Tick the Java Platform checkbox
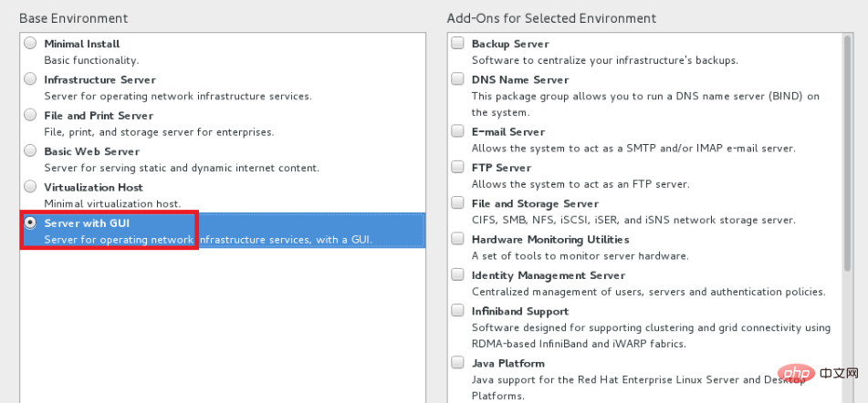The width and height of the screenshot is (868, 403). (457, 363)
